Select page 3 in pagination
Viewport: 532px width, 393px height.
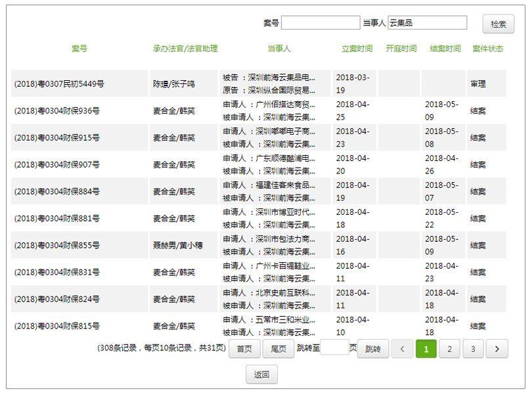coord(473,349)
